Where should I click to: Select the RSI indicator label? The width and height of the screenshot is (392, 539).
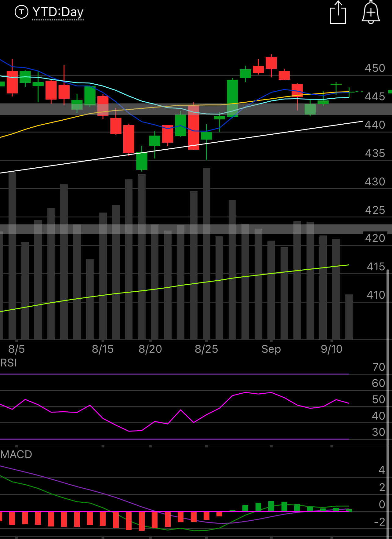[9, 363]
